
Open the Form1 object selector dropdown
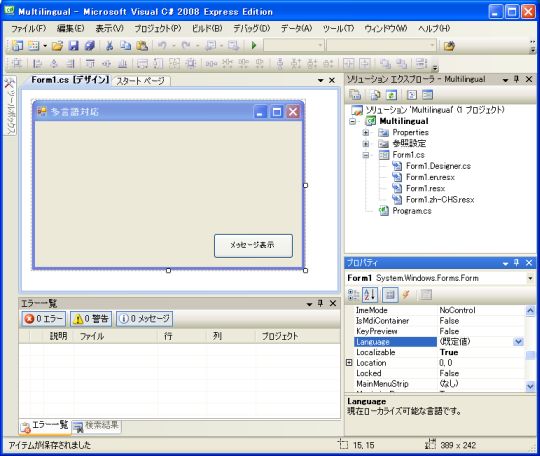(530, 278)
